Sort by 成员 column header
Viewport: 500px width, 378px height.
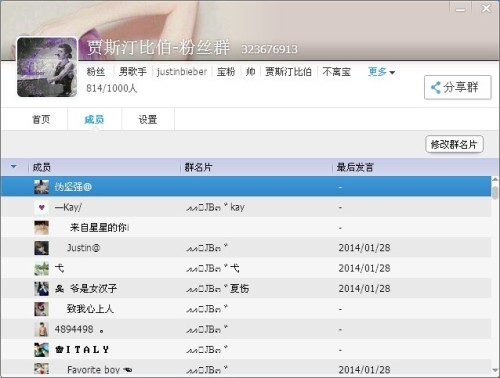click(42, 167)
